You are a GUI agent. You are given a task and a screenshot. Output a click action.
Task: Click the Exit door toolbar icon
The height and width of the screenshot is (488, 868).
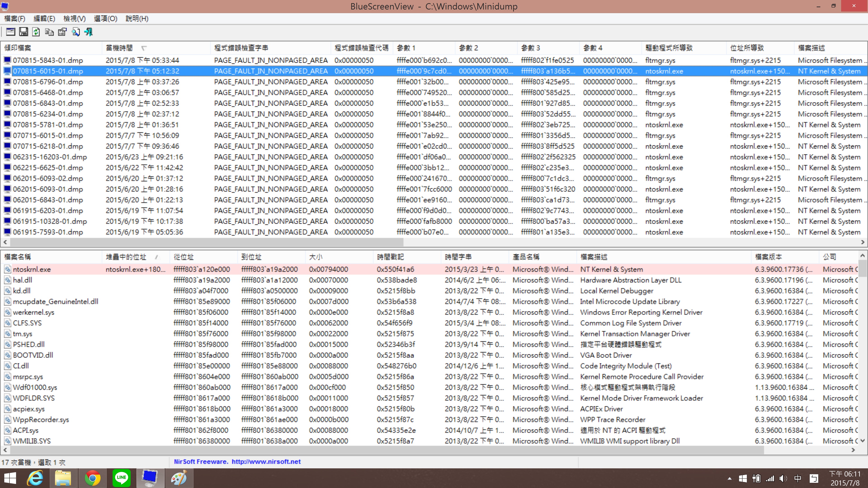click(x=89, y=32)
